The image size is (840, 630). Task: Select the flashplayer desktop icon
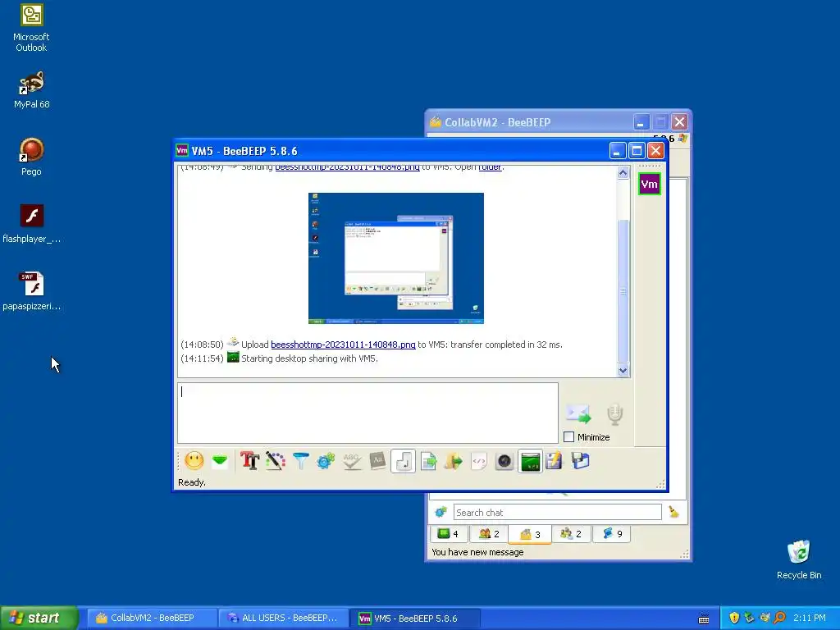31,225
